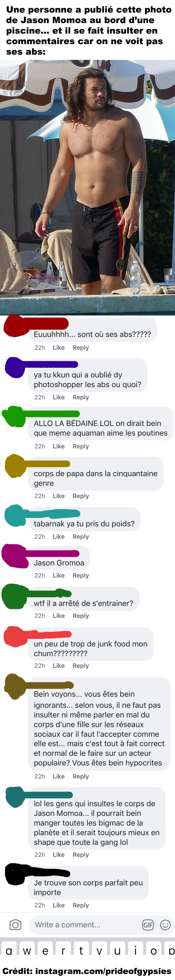This screenshot has height=980, width=175.
Task: Reply to the 'corps de papa' comment
Action: (x=80, y=496)
